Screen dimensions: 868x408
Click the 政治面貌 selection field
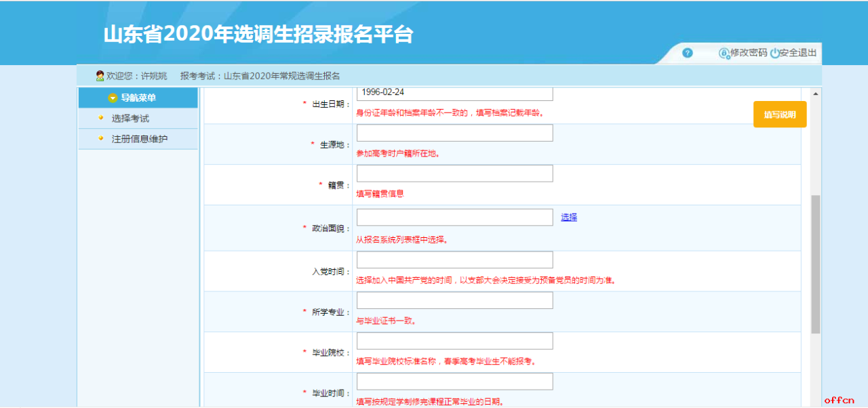[x=454, y=218]
